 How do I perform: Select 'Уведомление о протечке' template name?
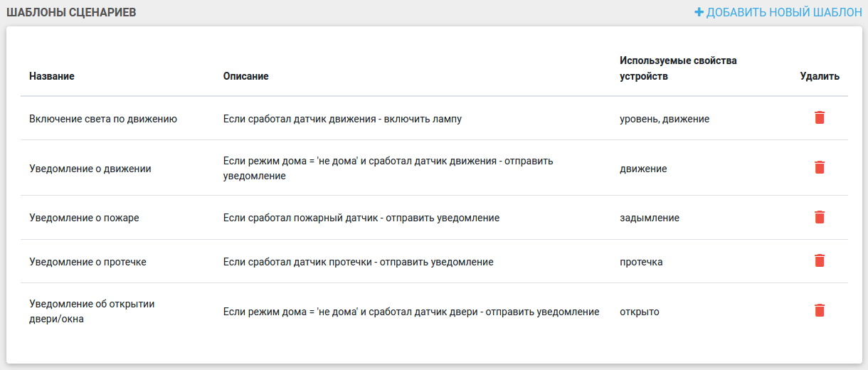pos(88,262)
